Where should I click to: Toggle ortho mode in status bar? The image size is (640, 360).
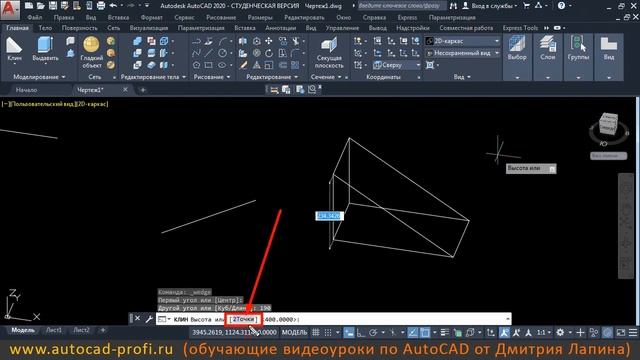tap(361, 333)
